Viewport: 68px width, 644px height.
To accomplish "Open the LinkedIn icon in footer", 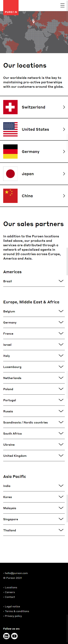I will 6,636.
